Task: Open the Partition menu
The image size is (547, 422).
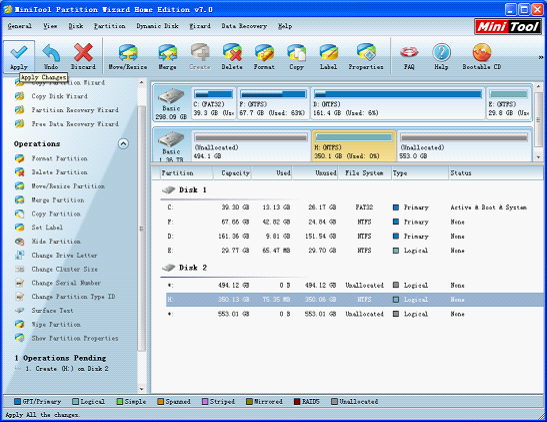Action: tap(109, 26)
